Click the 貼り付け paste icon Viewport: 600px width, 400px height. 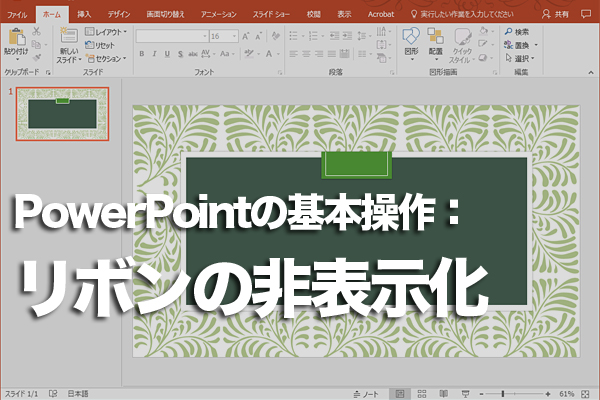tap(16, 38)
